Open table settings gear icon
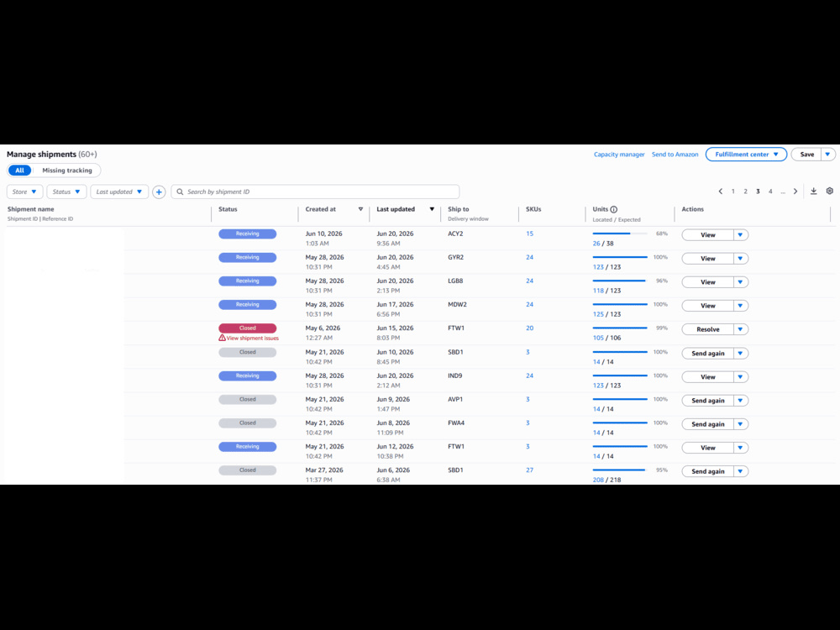840x630 pixels. [829, 192]
